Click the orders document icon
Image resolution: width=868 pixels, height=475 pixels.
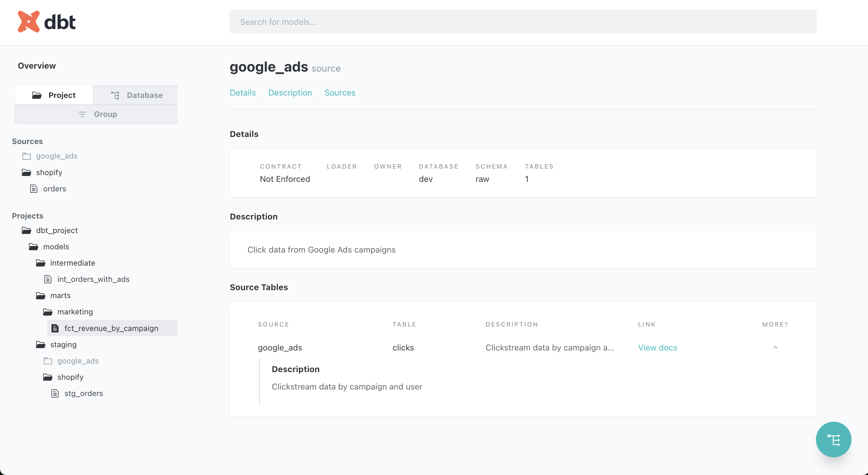[x=34, y=189]
